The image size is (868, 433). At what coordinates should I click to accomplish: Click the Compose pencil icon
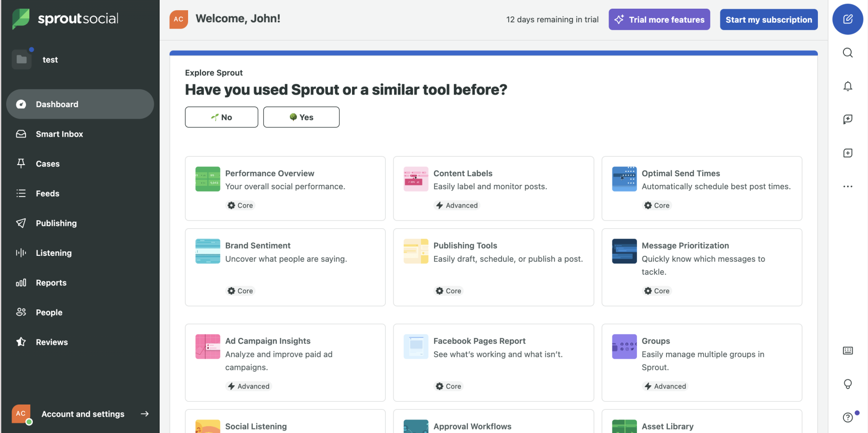848,19
